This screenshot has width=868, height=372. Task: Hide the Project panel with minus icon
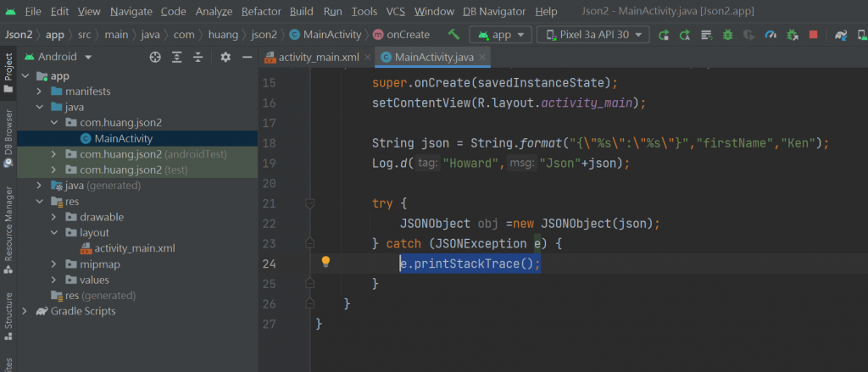tap(247, 57)
